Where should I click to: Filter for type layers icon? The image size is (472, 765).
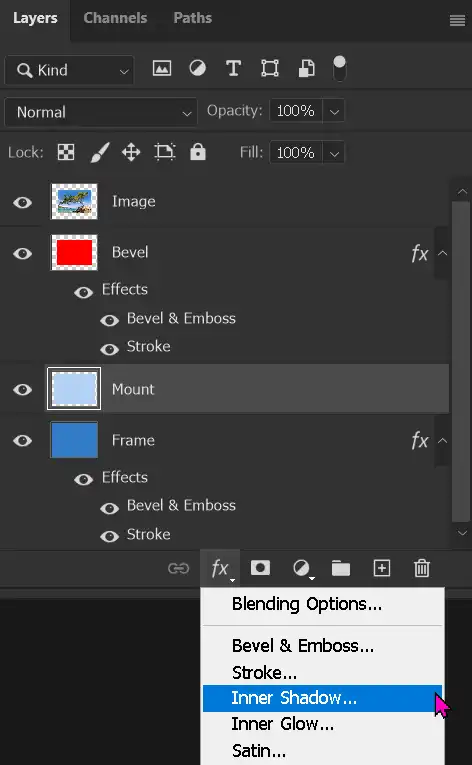coord(234,68)
